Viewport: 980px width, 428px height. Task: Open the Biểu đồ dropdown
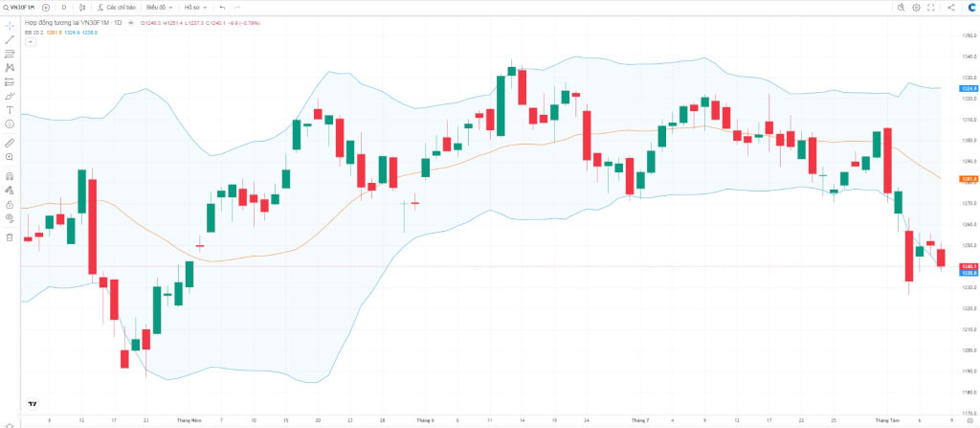tap(159, 8)
